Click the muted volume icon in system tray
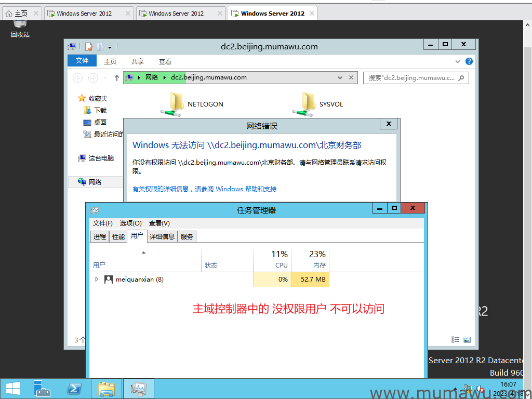This screenshot has width=532, height=399. point(480,389)
